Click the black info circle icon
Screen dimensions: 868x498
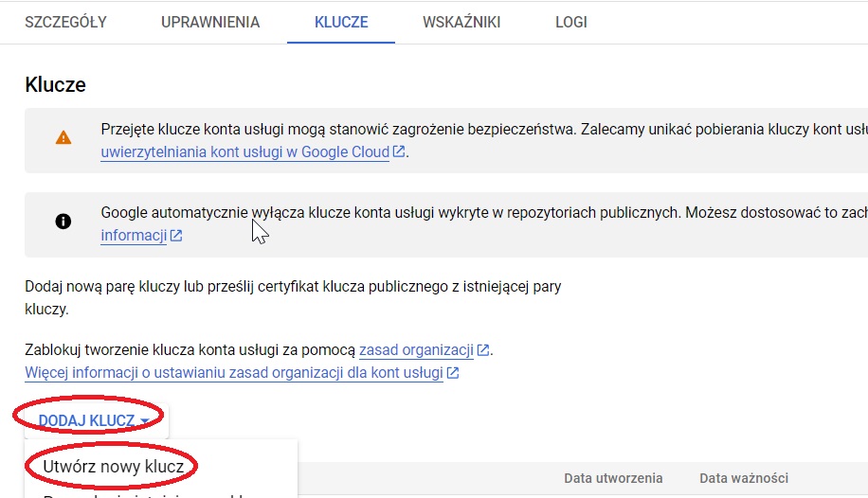(x=63, y=222)
